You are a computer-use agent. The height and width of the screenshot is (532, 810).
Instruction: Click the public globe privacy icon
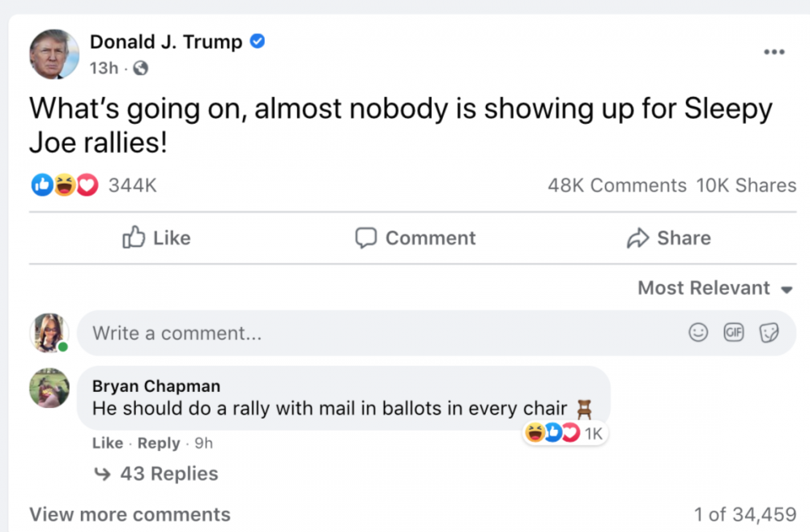[141, 68]
